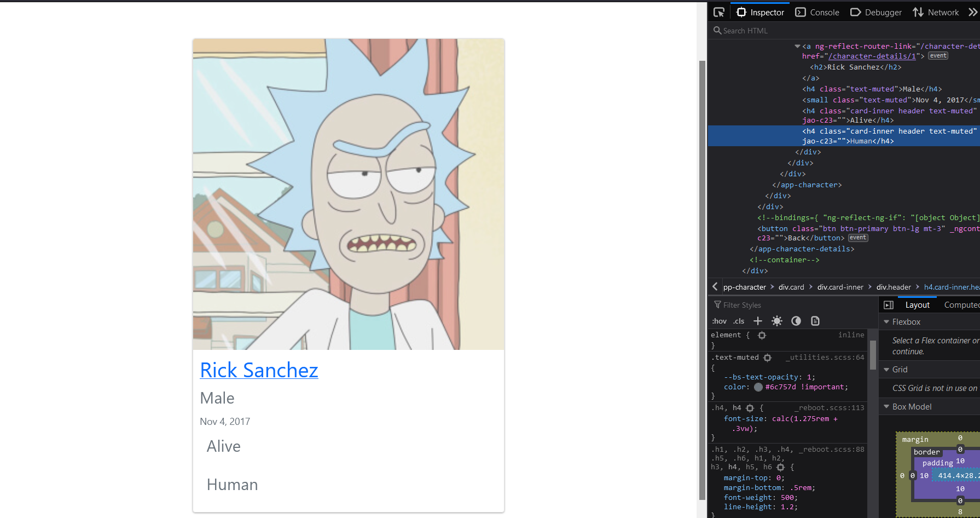Collapse the Grid section
The height and width of the screenshot is (518, 980).
pos(886,370)
